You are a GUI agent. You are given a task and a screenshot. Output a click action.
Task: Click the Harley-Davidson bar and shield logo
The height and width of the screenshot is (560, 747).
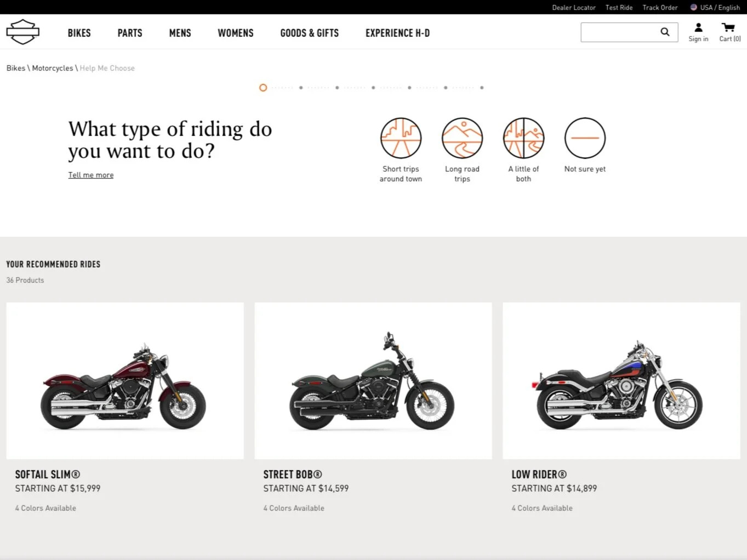pos(23,32)
